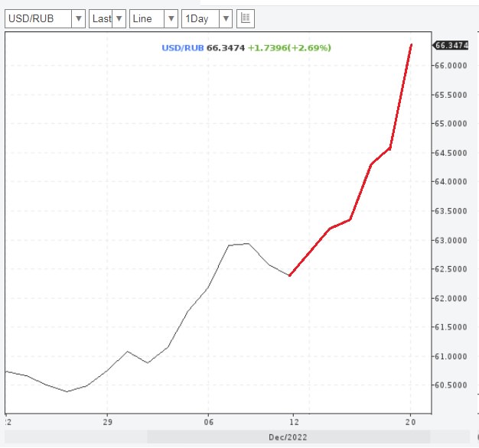The height and width of the screenshot is (448, 479).
Task: Click the 20 date marker on time axis
Action: tap(411, 422)
